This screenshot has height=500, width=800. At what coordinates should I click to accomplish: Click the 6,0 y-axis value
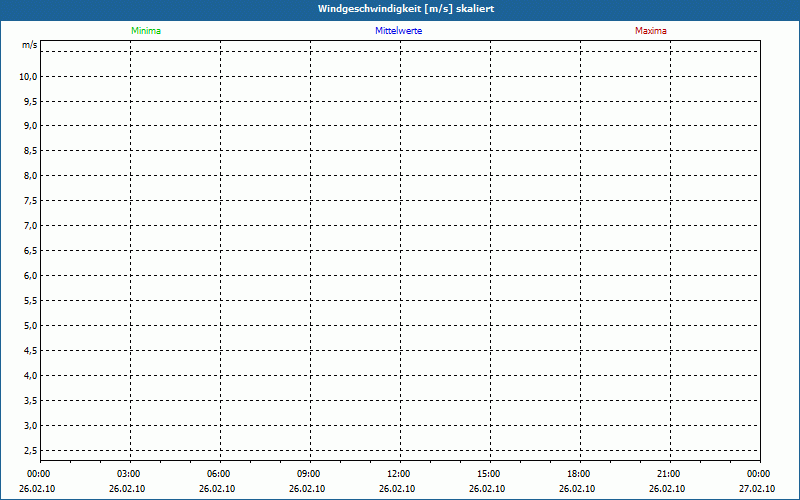click(31, 276)
